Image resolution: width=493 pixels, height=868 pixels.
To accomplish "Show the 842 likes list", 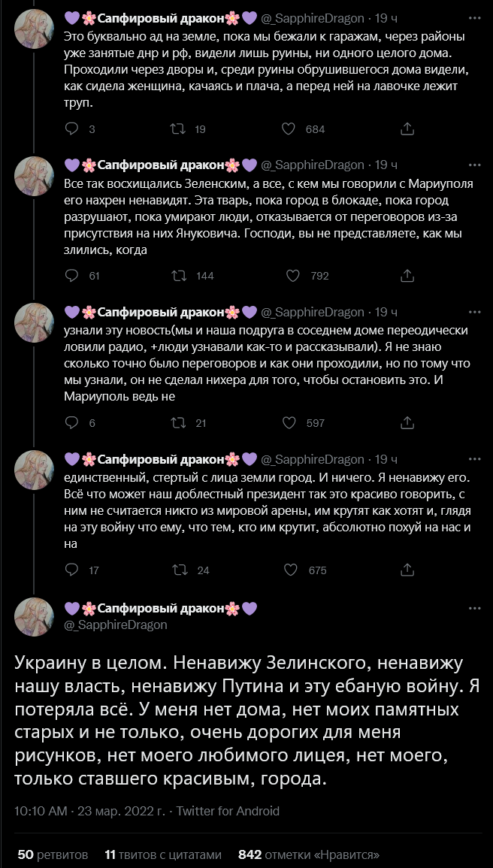I will click(308, 854).
